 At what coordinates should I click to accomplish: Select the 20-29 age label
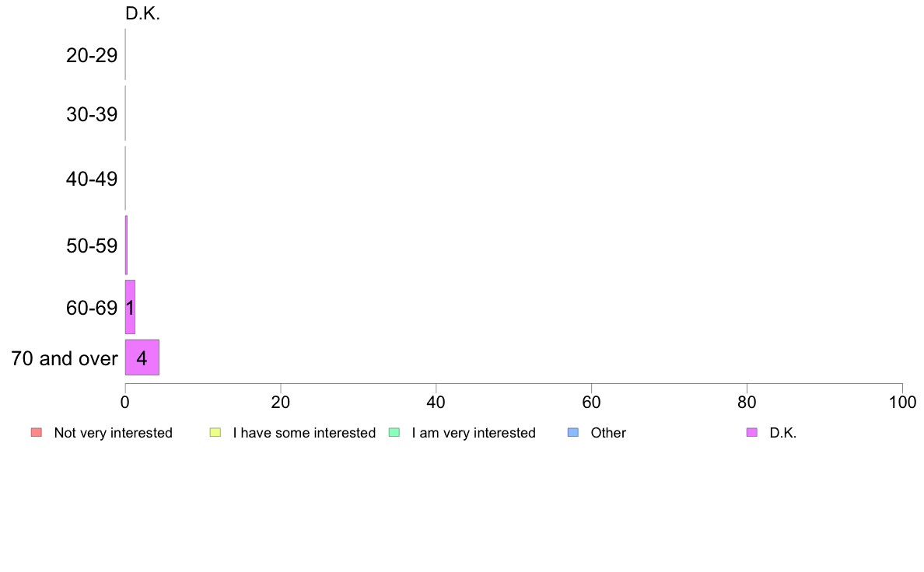point(91,55)
